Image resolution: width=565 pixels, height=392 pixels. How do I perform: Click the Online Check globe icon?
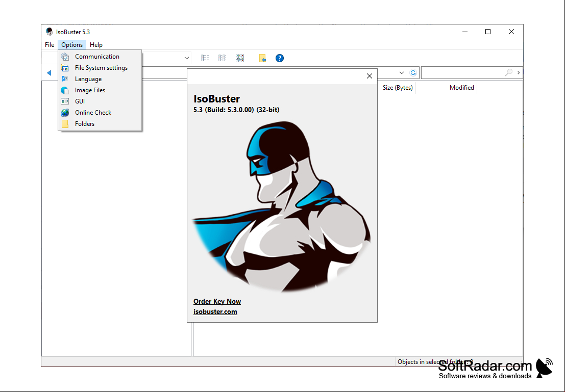[x=65, y=113]
